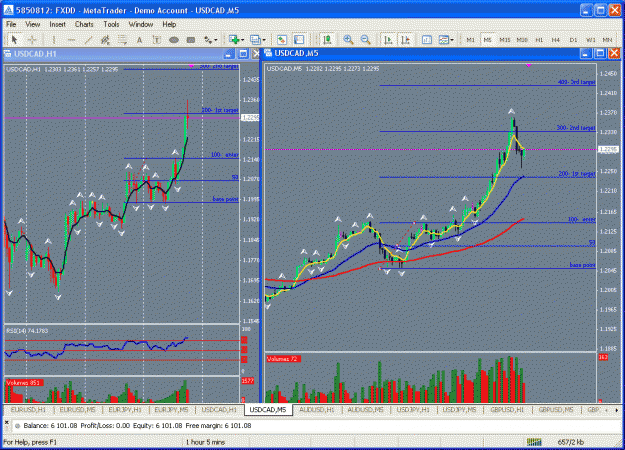Switch to the EURUSD,H1 chart tab
The width and height of the screenshot is (625, 450).
pos(28,409)
